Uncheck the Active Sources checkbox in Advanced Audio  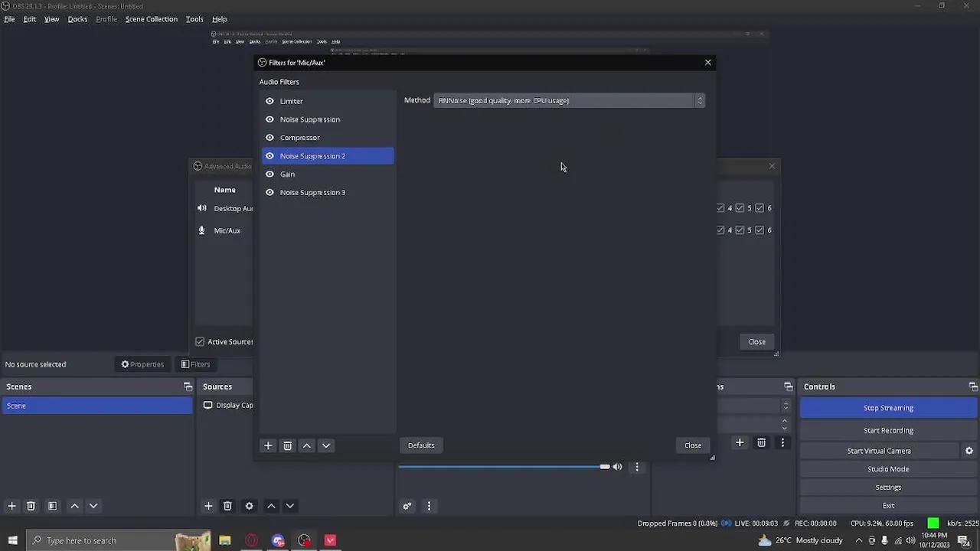(x=200, y=342)
